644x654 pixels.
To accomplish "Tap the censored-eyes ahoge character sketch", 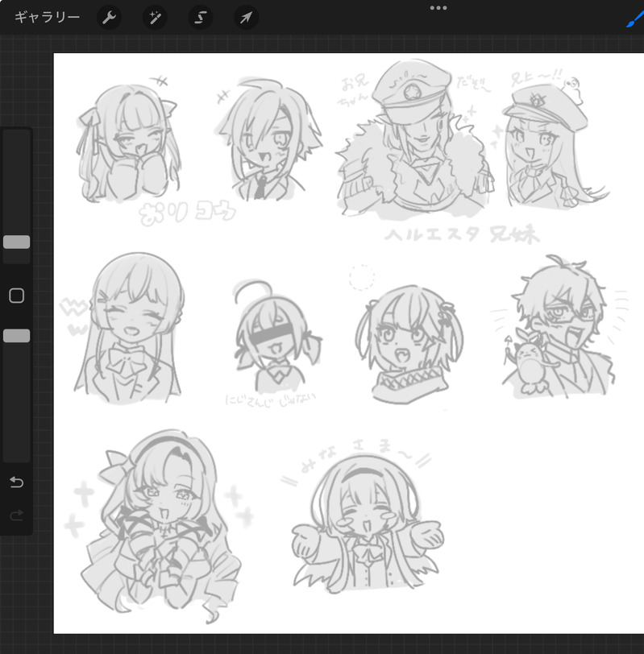I will 277,336.
